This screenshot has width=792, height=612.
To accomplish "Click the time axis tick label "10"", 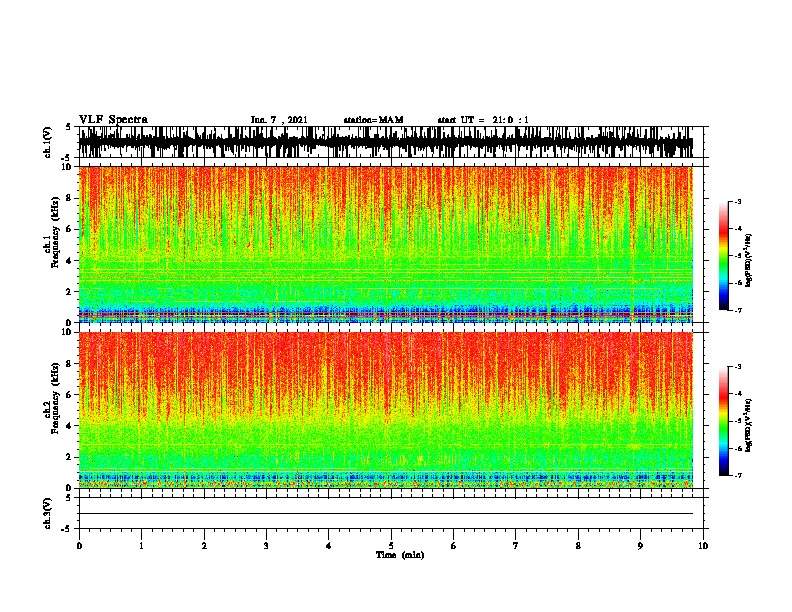I will coord(703,546).
